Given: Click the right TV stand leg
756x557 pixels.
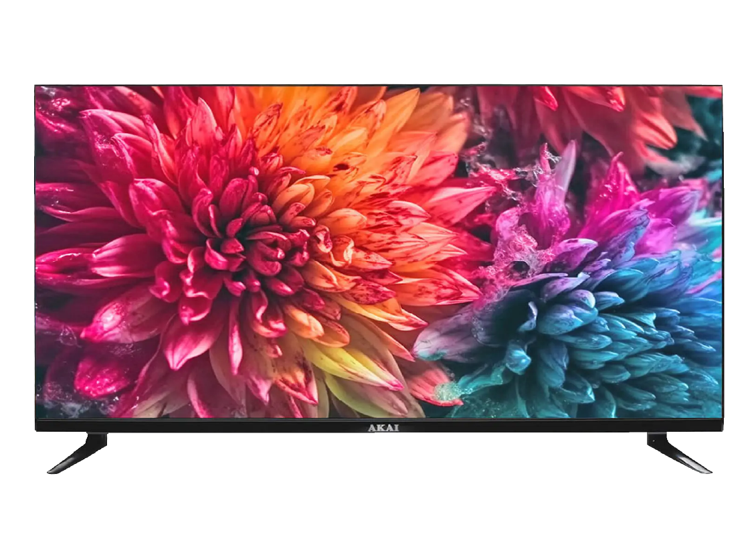Looking at the screenshot, I should [676, 453].
